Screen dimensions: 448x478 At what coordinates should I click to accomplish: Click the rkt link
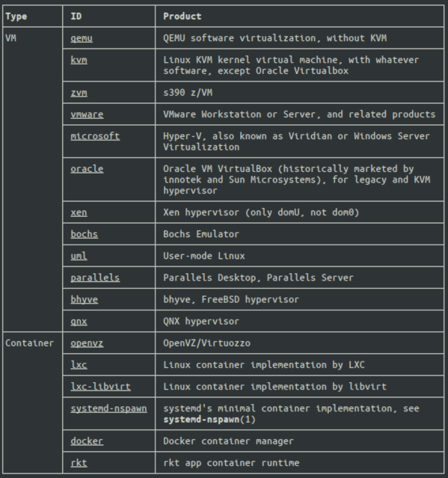coord(79,463)
